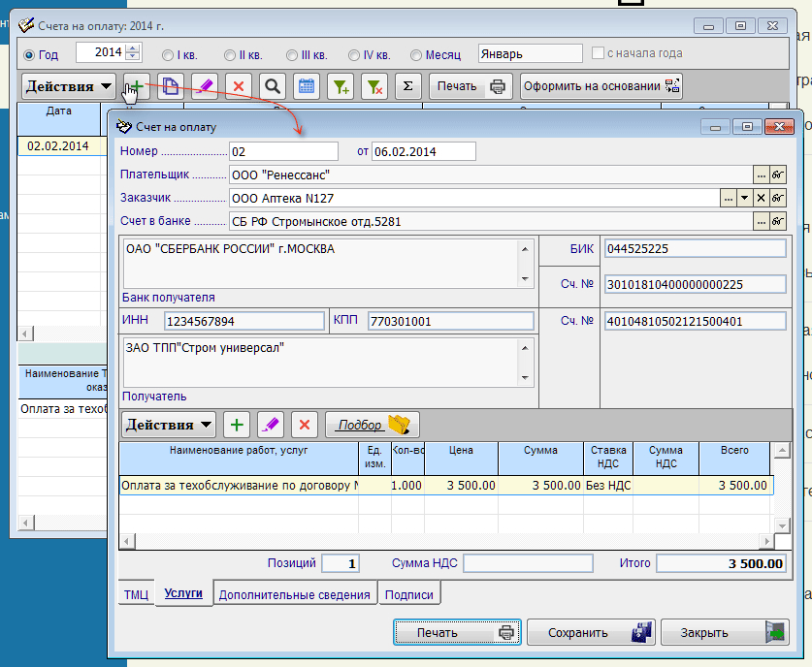Expand the Заказчик dropdown arrow

[x=745, y=198]
